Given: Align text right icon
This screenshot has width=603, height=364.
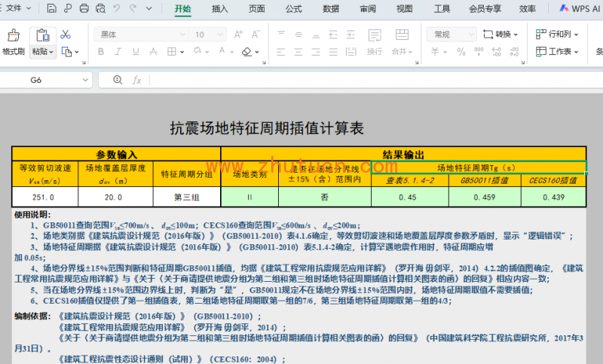Looking at the screenshot, I should pyautogui.click(x=316, y=51).
